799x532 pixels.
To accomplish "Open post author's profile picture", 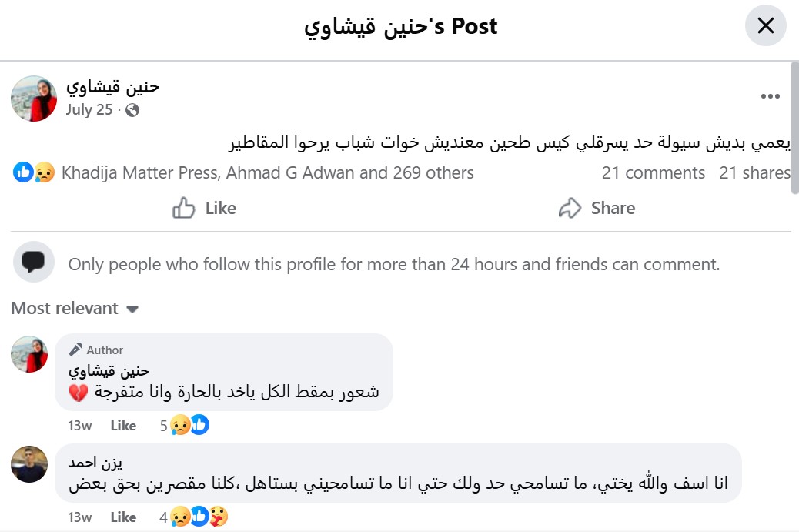I will point(34,99).
